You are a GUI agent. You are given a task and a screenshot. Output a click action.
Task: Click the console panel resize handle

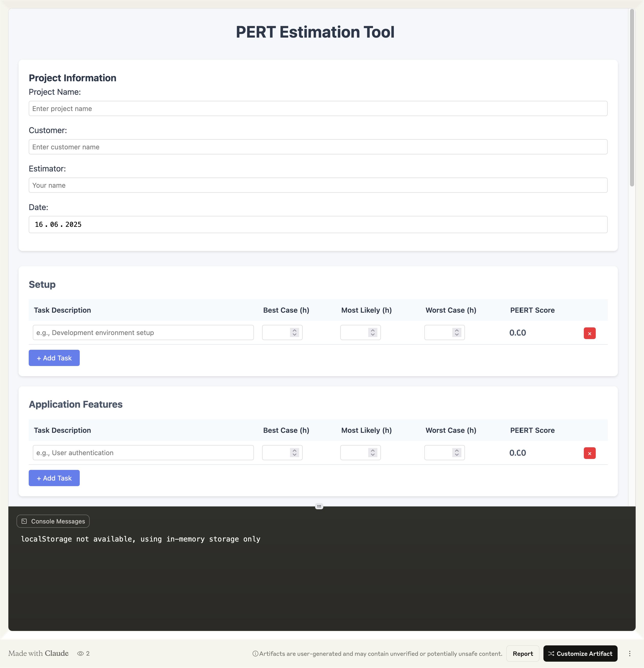click(x=319, y=506)
